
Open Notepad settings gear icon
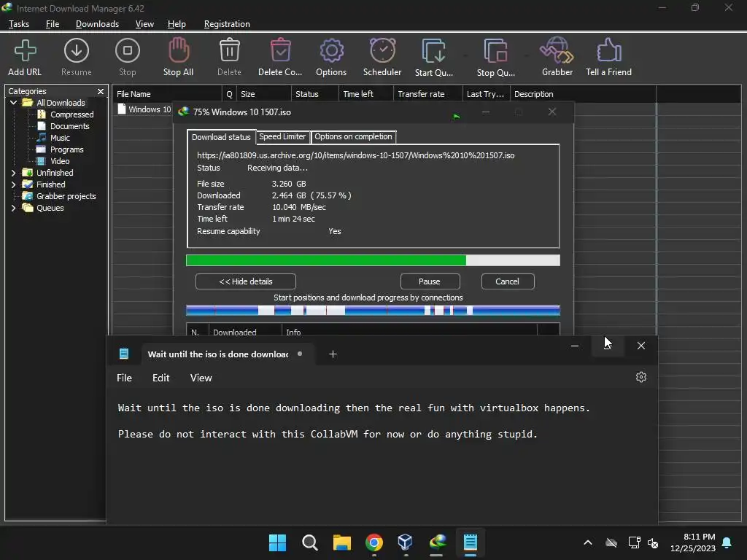[640, 377]
